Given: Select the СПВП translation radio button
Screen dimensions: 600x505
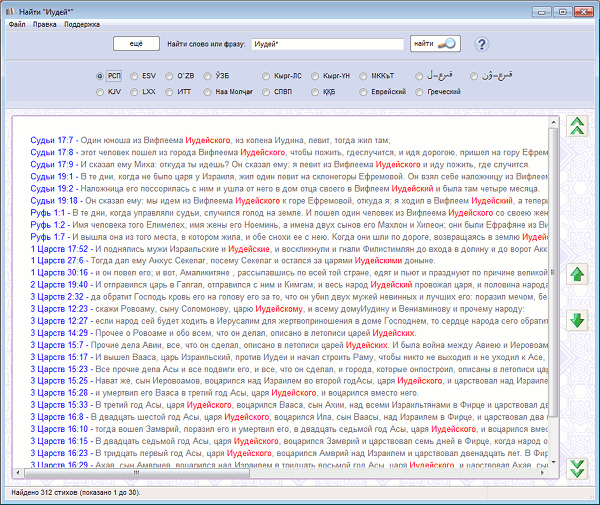Looking at the screenshot, I should 265,92.
